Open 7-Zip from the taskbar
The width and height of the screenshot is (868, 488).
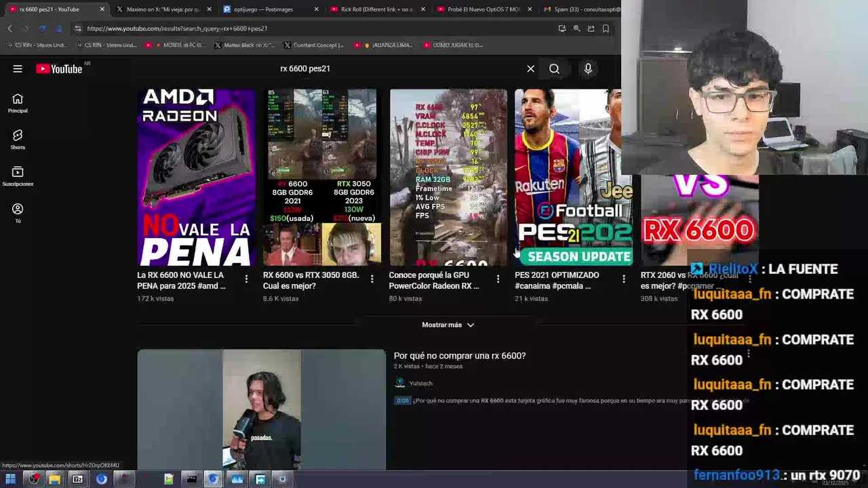78,479
